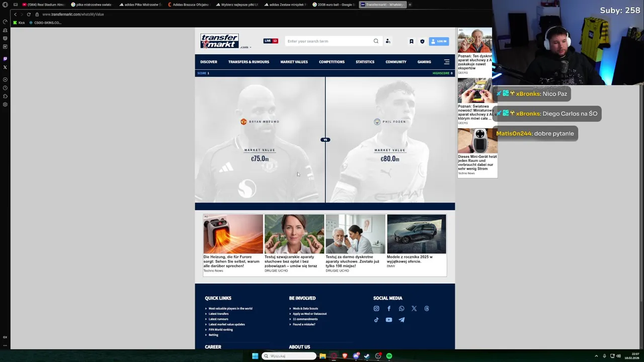Image resolution: width=644 pixels, height=362 pixels.
Task: Open the 'Latest transfers' quick link
Action: 218,314
